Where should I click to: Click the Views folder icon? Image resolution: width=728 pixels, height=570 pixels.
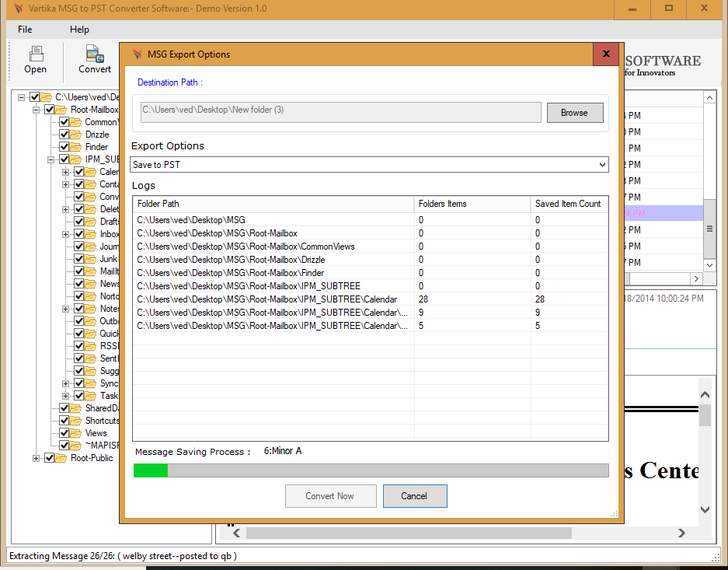point(75,433)
